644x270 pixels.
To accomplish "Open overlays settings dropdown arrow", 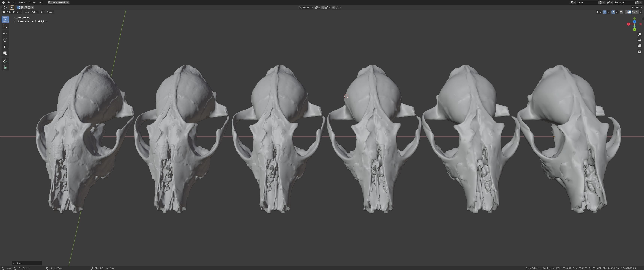I will click(x=617, y=12).
